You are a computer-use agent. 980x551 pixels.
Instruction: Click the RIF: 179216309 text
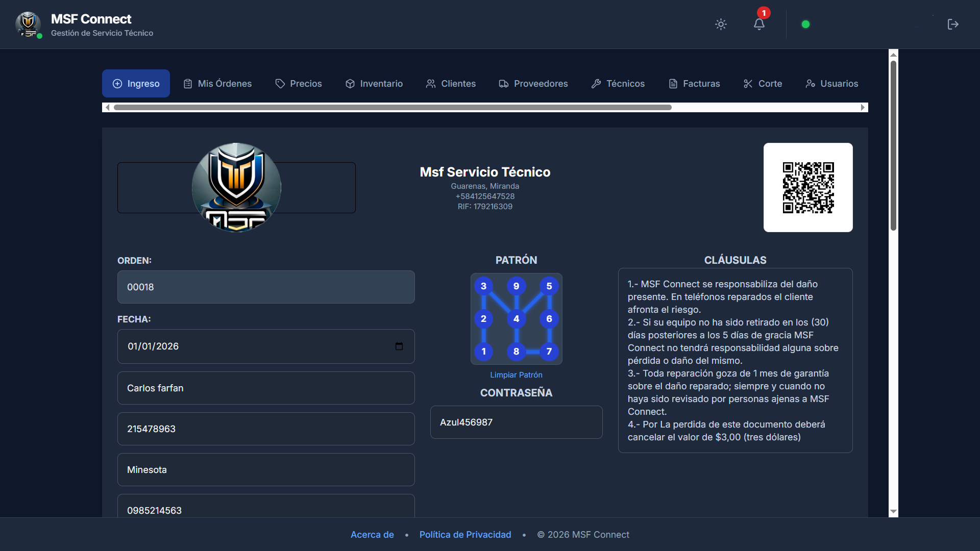pyautogui.click(x=485, y=207)
